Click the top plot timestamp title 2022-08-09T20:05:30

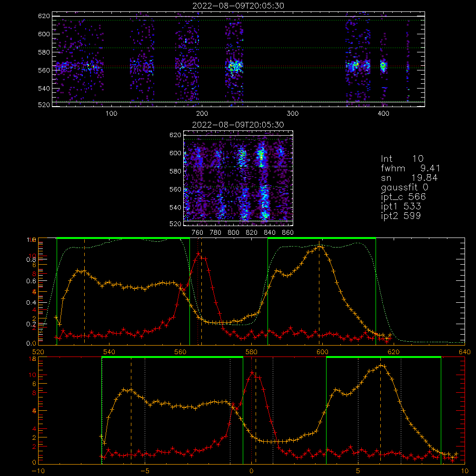(238, 6)
